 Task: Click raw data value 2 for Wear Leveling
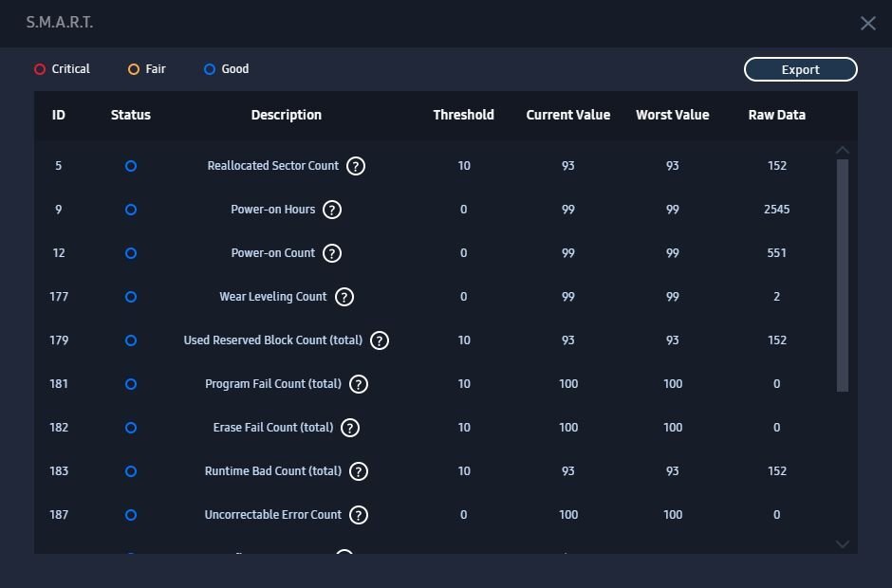pyautogui.click(x=777, y=297)
